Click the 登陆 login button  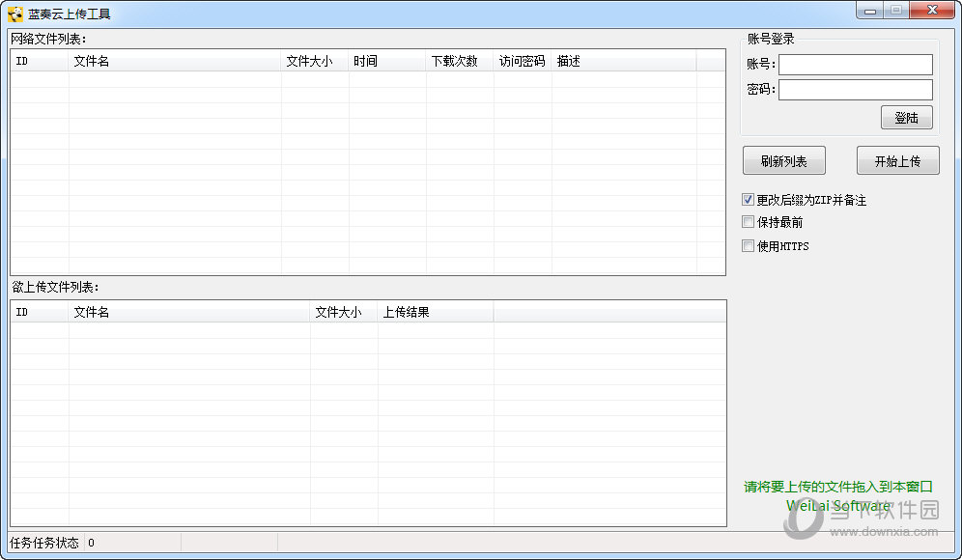coord(906,118)
